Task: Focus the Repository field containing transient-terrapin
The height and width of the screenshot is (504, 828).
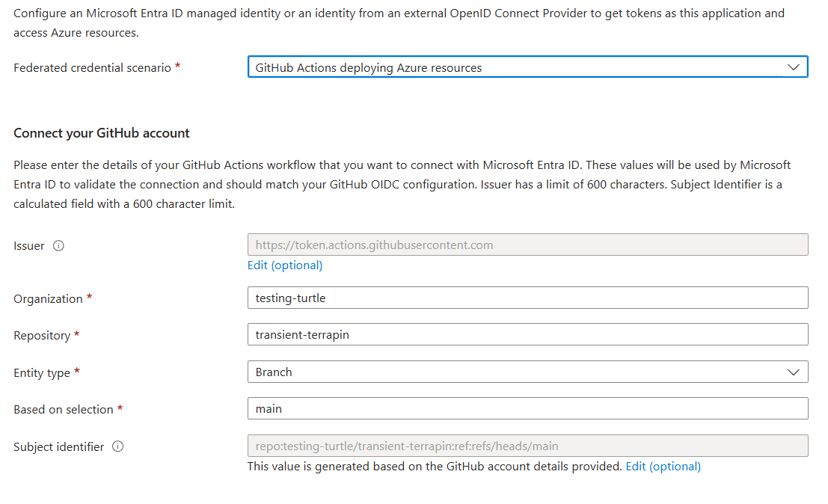Action: (527, 334)
